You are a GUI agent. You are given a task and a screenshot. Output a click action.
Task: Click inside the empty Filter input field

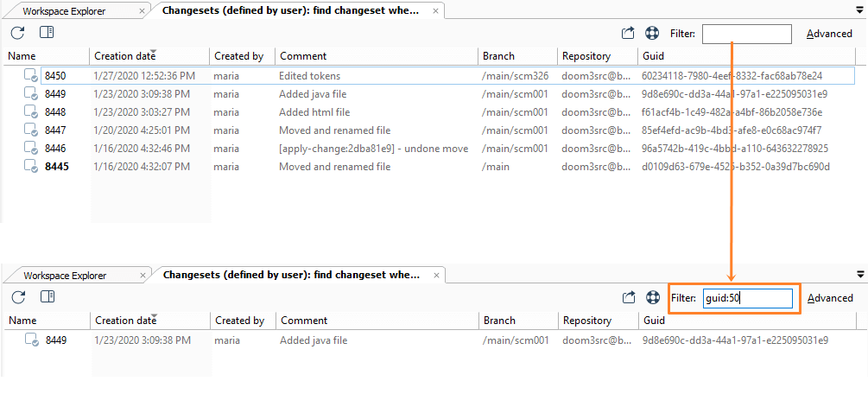point(747,33)
